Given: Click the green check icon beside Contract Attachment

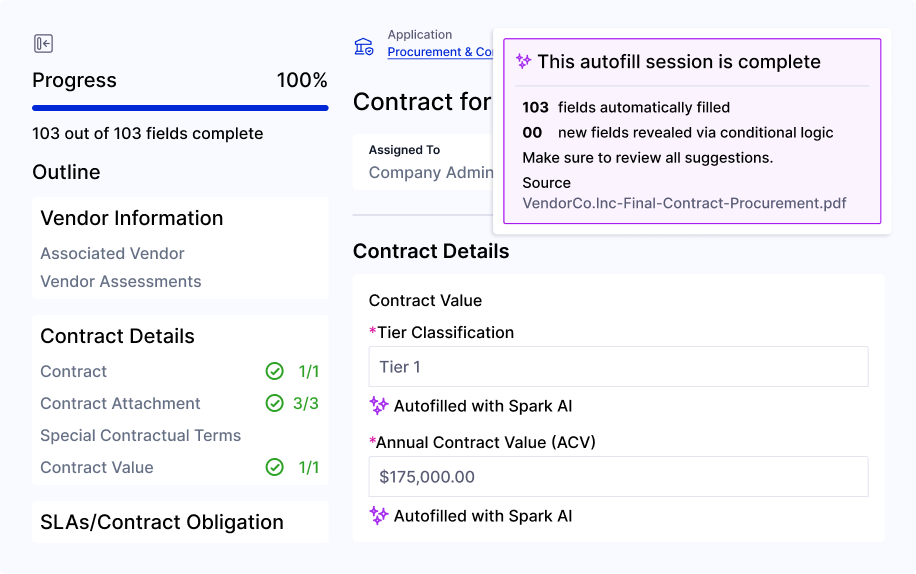Looking at the screenshot, I should click(x=275, y=403).
